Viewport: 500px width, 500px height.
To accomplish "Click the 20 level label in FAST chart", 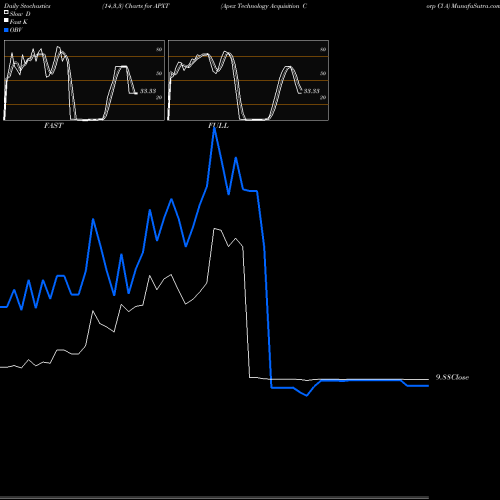I will pos(159,97).
